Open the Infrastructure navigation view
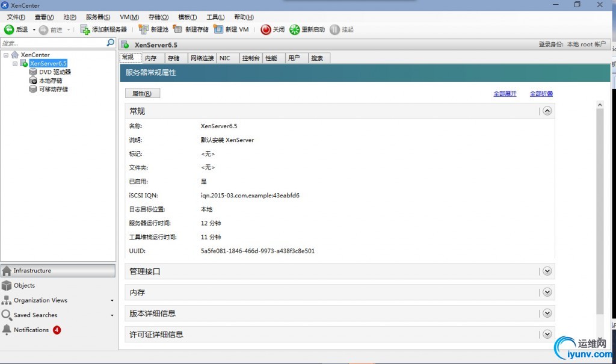The image size is (616, 364). (x=58, y=271)
